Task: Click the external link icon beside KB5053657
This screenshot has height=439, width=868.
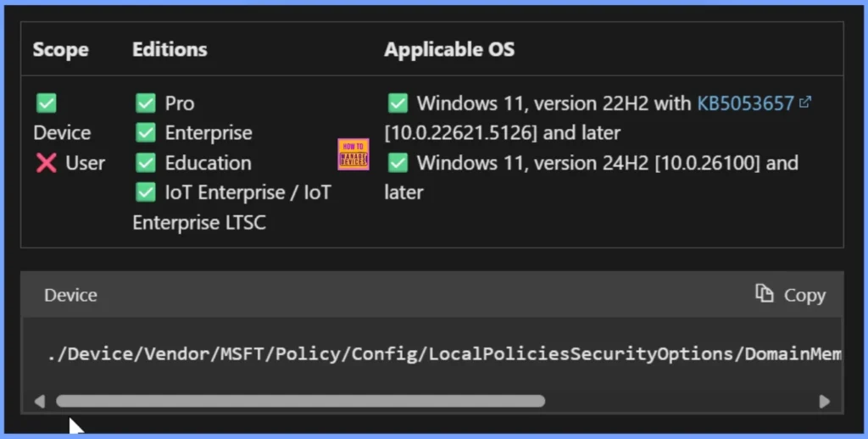Action: click(805, 103)
